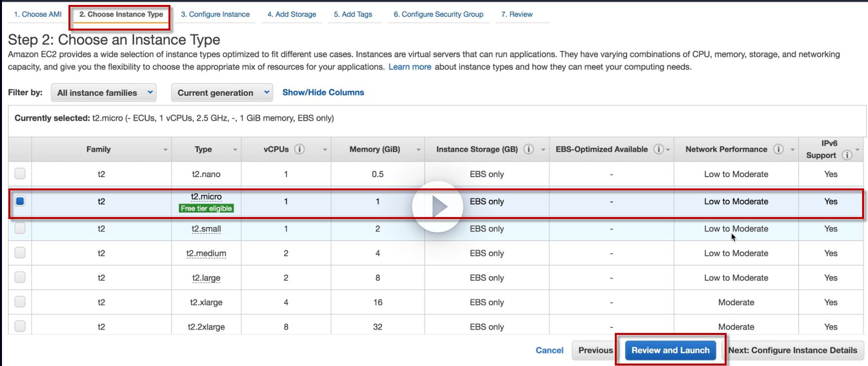
Task: Open the Network Performance info icon
Action: tap(778, 149)
